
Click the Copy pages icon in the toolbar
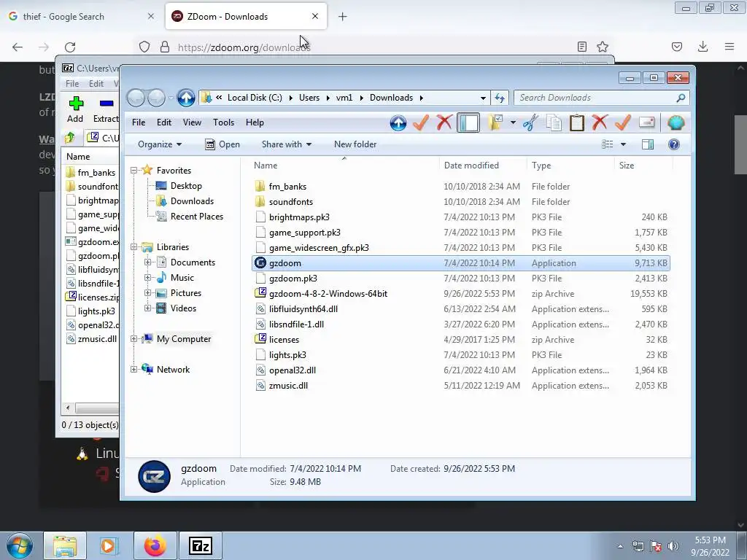pyautogui.click(x=554, y=122)
